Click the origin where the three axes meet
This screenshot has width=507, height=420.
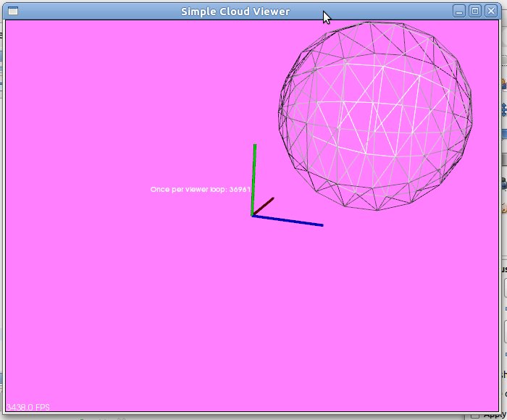253,215
